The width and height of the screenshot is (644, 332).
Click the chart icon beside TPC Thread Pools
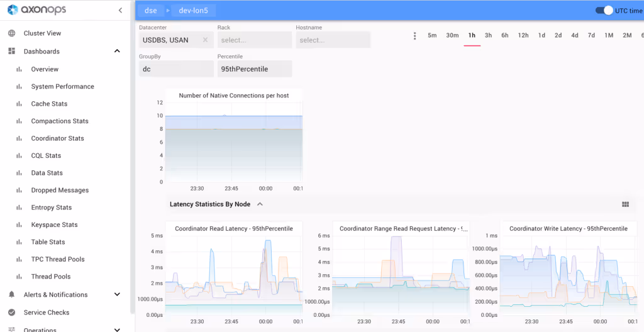pyautogui.click(x=19, y=259)
